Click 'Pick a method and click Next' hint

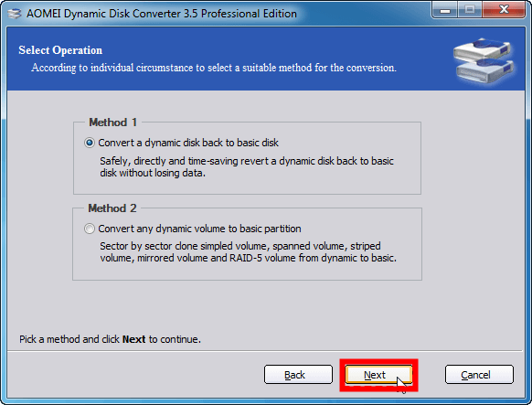[110, 339]
